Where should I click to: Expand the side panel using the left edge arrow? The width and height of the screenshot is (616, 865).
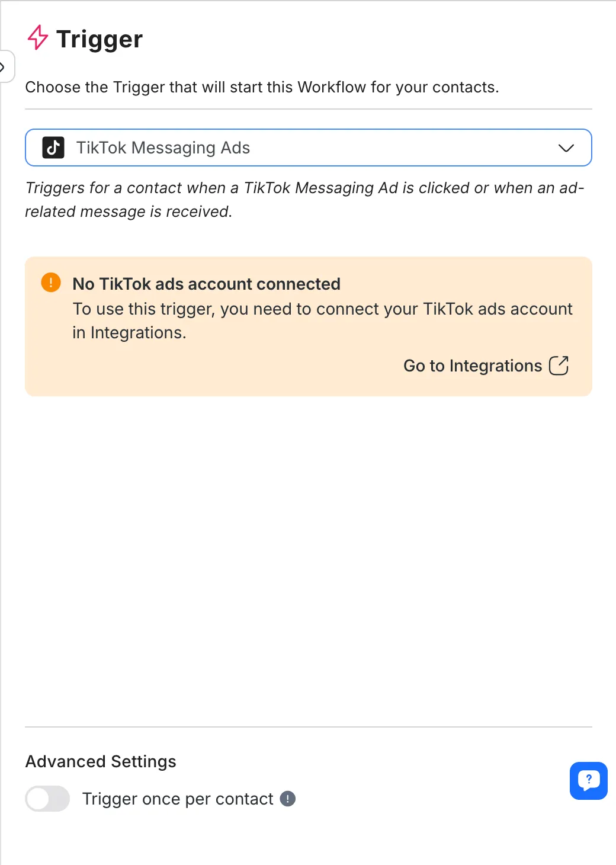(4, 66)
